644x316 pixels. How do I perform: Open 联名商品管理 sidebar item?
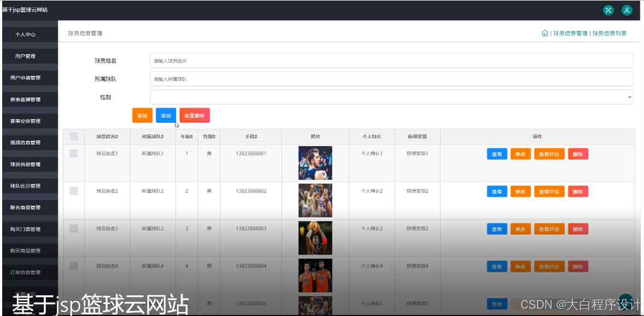[x=30, y=207]
